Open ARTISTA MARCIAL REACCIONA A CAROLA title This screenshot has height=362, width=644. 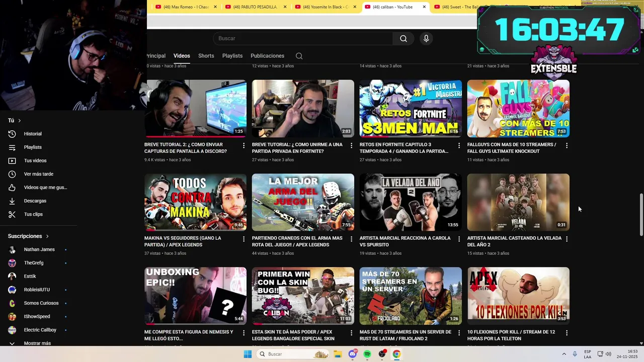point(405,241)
